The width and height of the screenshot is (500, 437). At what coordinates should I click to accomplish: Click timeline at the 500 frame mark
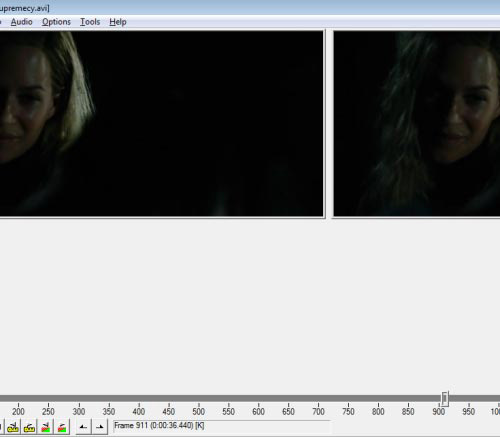pyautogui.click(x=198, y=398)
